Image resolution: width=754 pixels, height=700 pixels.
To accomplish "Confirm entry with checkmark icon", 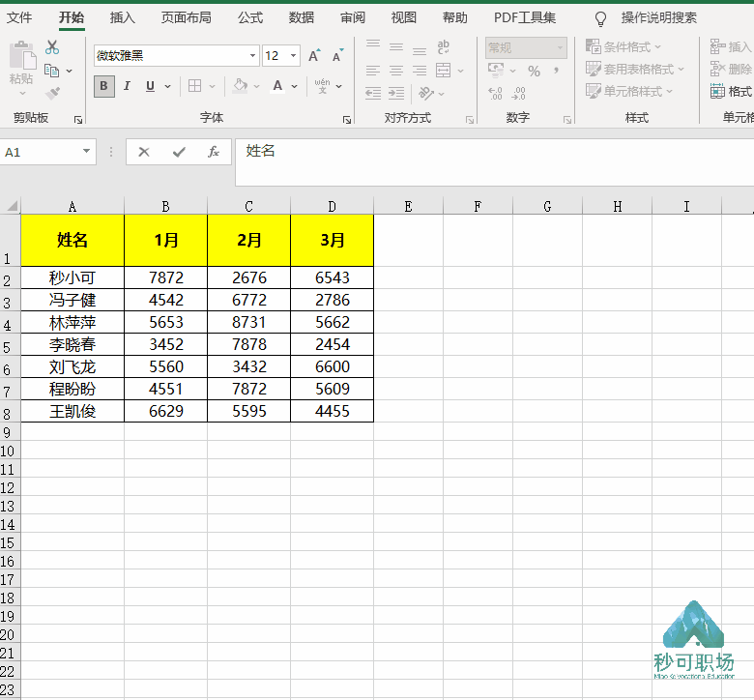I will pos(179,152).
